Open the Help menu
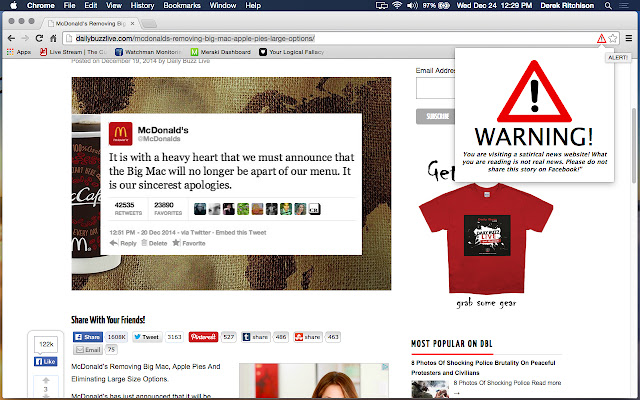Screen dimensions: 640x400 (253, 5)
